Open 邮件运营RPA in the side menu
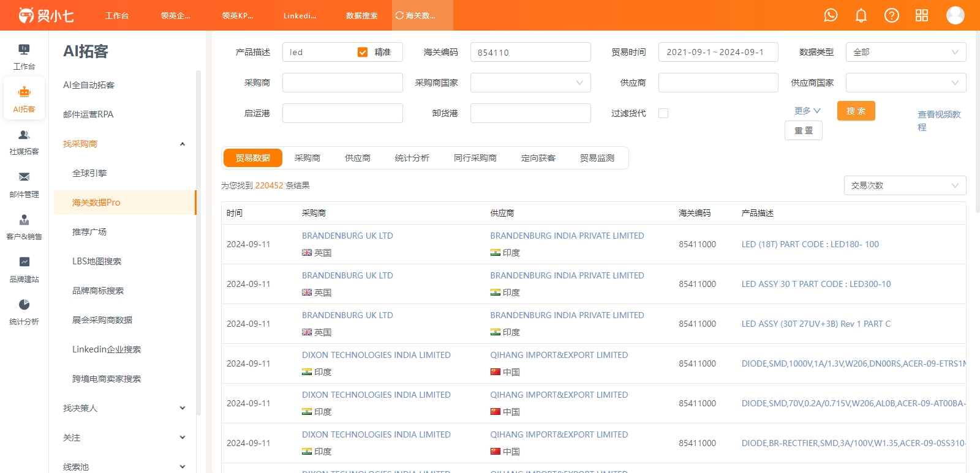 click(x=88, y=114)
